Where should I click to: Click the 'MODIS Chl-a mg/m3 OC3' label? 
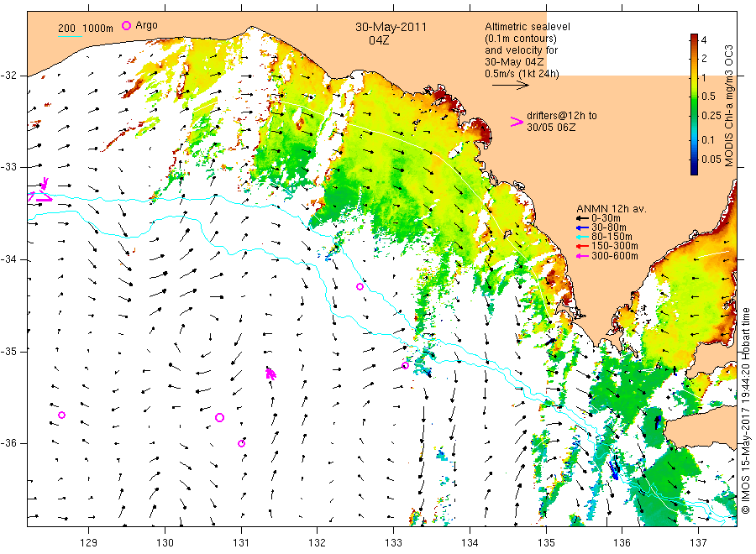coord(728,106)
